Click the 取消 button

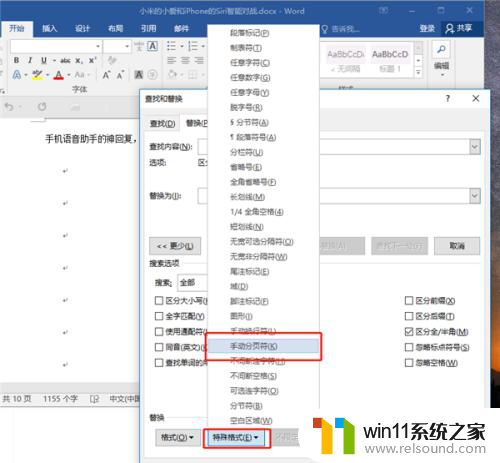pos(457,246)
